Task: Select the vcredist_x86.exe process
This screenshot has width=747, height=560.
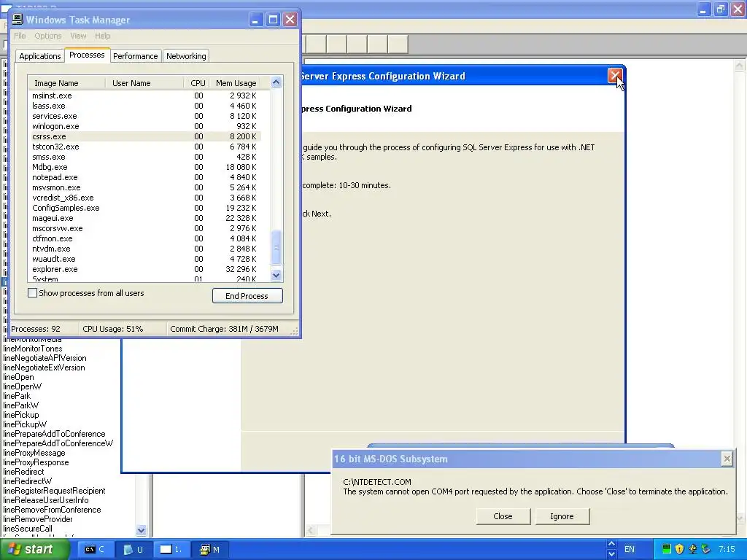Action: [144, 198]
